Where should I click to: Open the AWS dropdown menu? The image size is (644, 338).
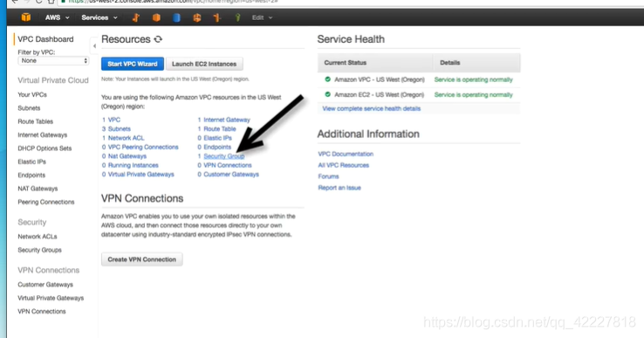pos(57,17)
